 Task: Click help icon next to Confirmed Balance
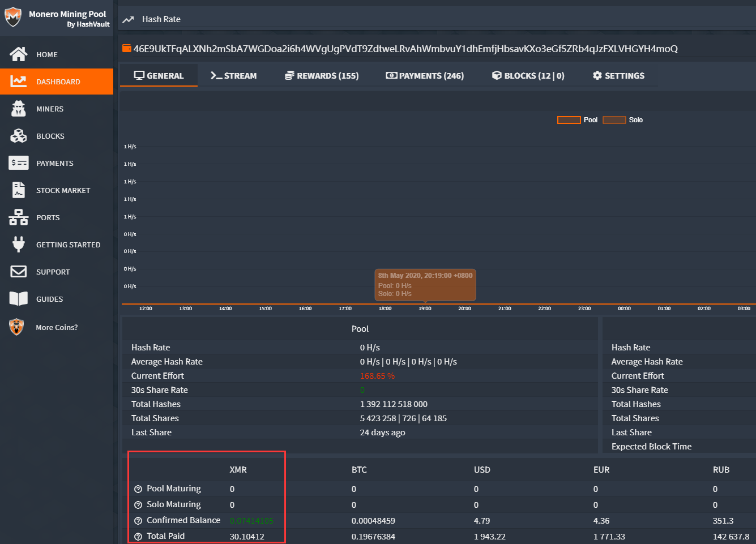tap(138, 521)
